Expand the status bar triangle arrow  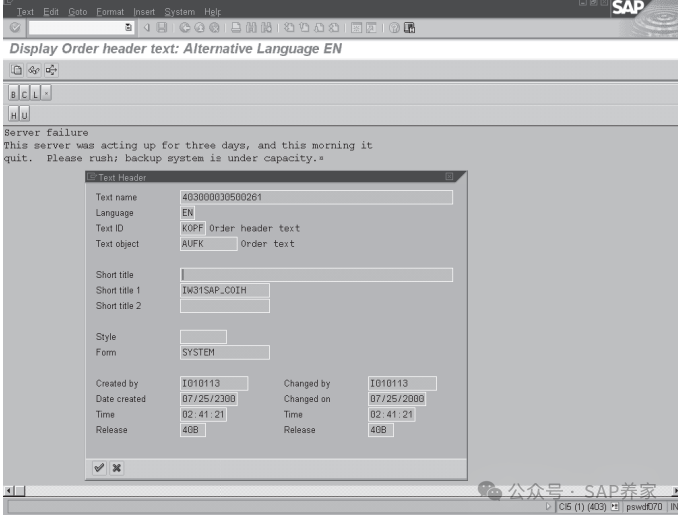[548, 506]
